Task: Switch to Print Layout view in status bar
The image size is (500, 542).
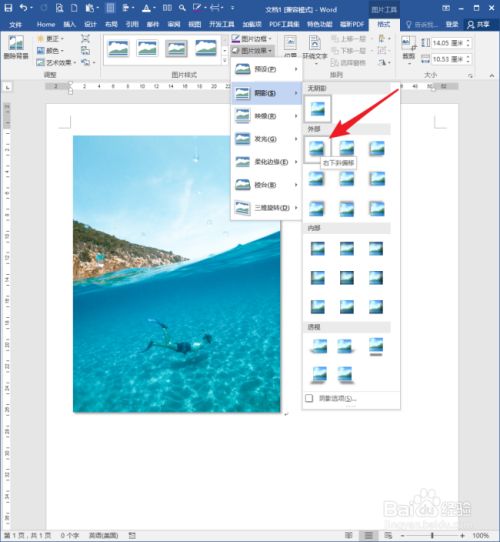Action: [369, 535]
